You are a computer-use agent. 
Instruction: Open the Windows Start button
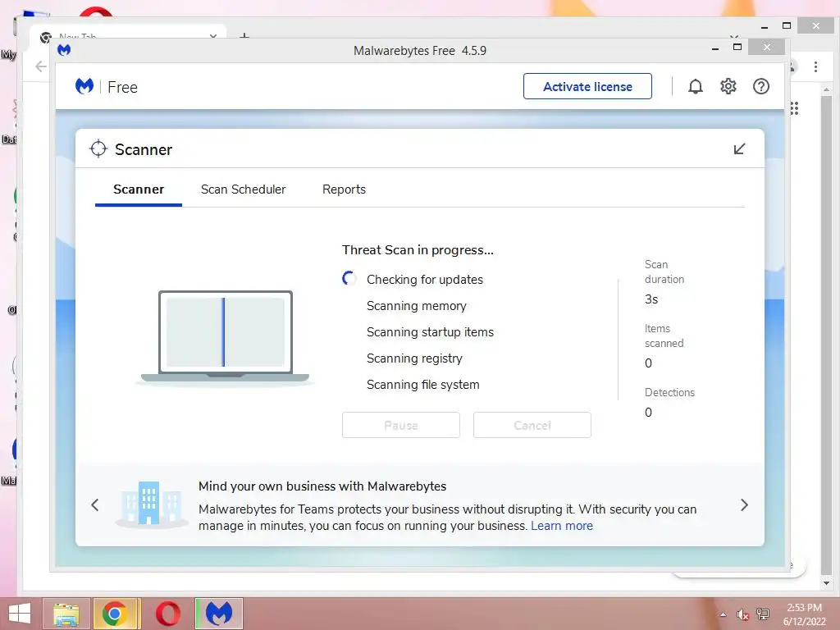[20, 614]
